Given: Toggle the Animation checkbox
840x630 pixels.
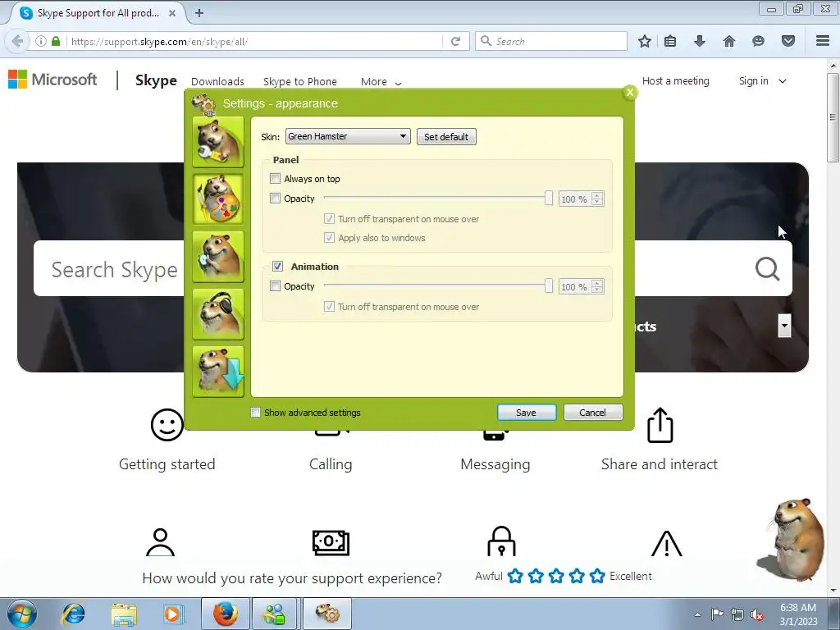Looking at the screenshot, I should click(277, 267).
